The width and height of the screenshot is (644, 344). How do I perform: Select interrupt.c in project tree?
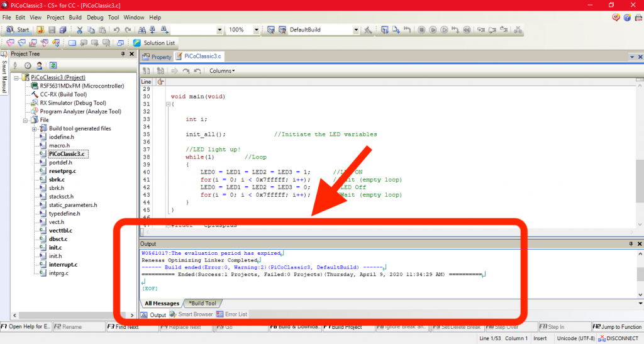tap(64, 265)
